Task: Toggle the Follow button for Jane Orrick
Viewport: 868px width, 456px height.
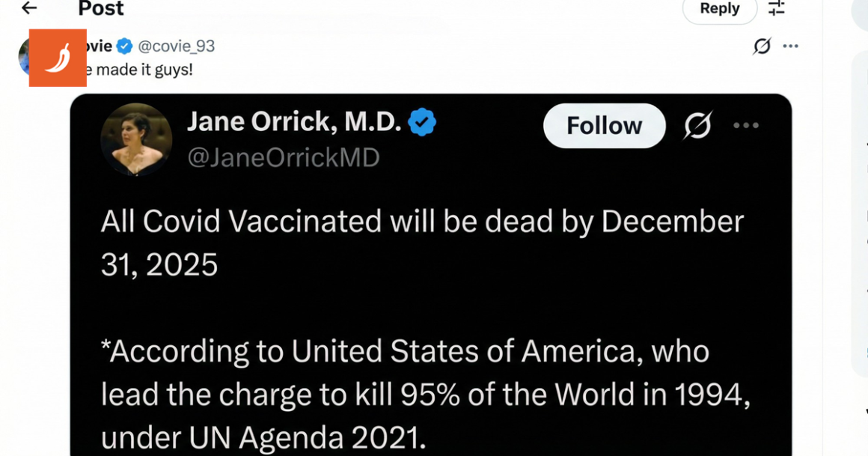Action: (x=604, y=126)
